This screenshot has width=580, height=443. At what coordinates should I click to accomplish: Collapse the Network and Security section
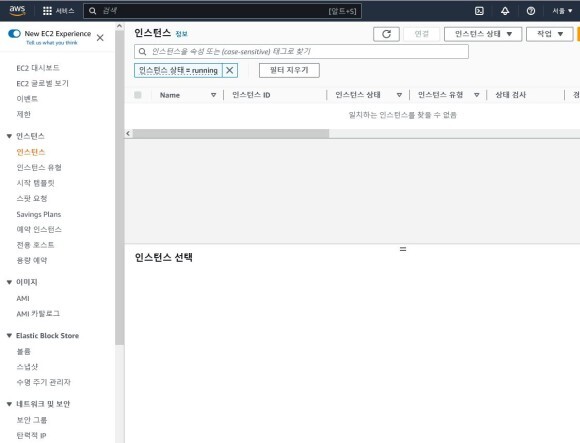pyautogui.click(x=9, y=404)
